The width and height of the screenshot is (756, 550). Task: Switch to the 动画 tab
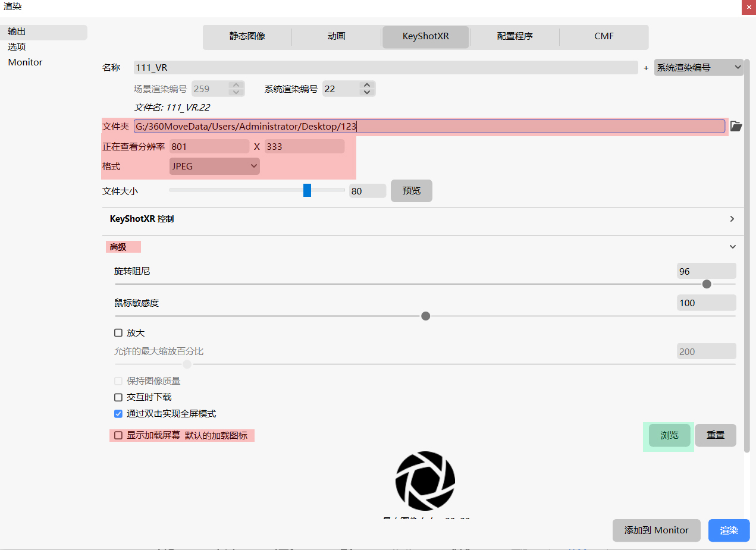pyautogui.click(x=336, y=36)
